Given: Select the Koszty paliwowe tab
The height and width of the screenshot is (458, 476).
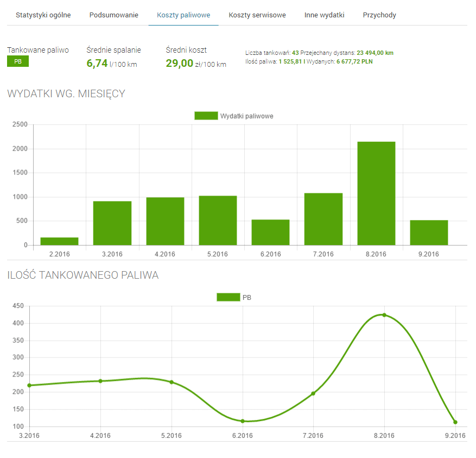Looking at the screenshot, I should click(x=183, y=15).
